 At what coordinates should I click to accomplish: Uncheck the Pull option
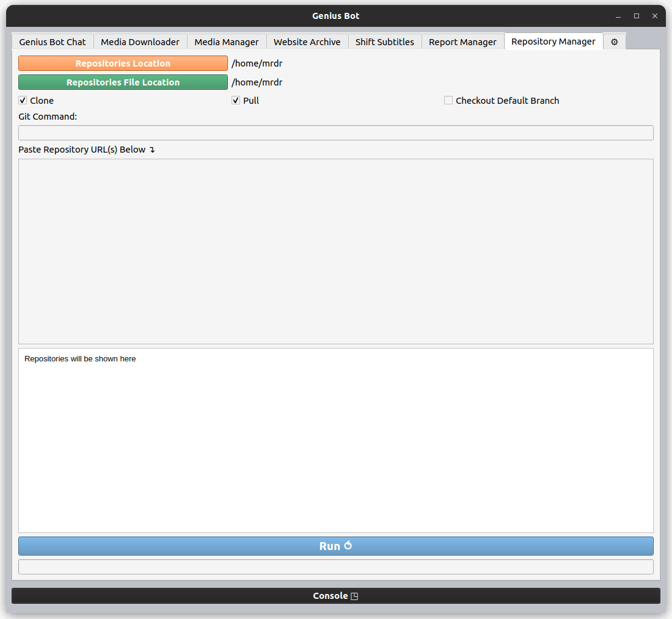236,100
